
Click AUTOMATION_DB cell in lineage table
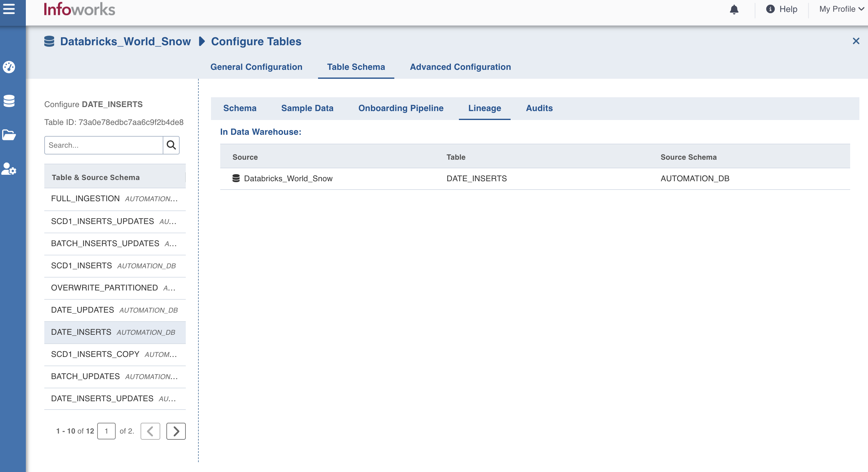(x=695, y=178)
